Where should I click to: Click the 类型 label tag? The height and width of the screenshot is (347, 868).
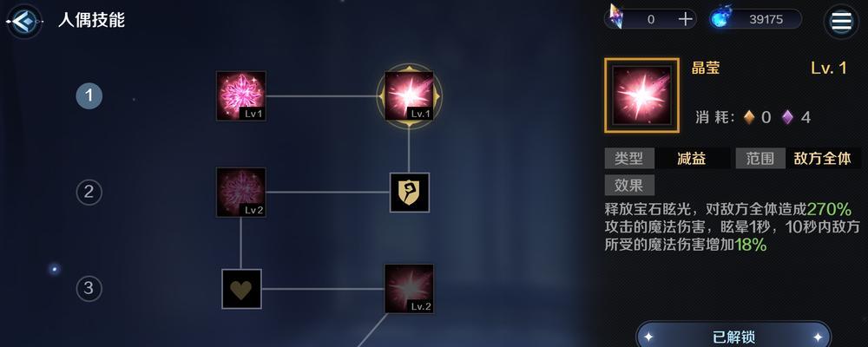tap(628, 158)
